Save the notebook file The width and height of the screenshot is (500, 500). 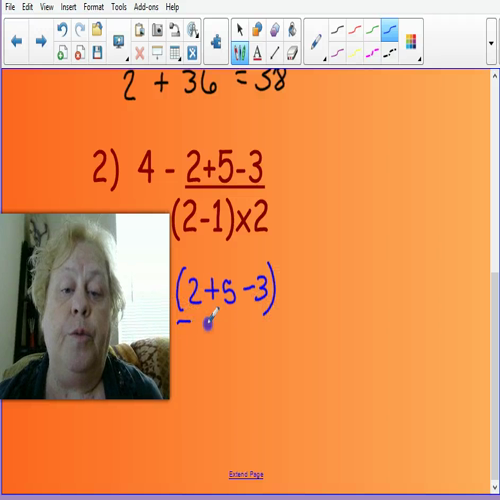(97, 53)
